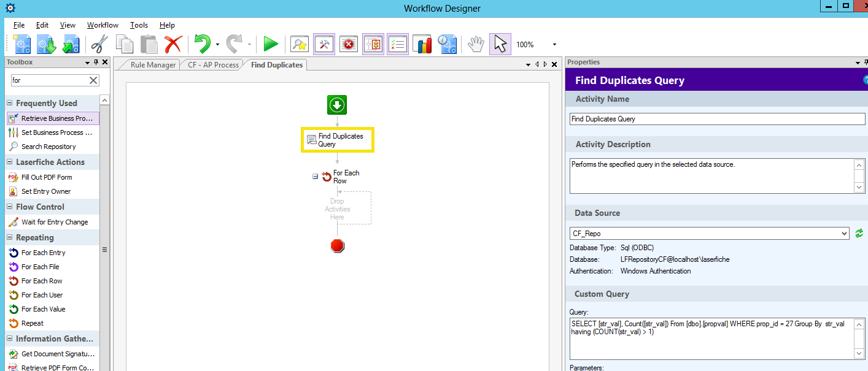Viewport: 868px width, 371px height.
Task: Click the New workflow icon in toolbar
Action: pyautogui.click(x=22, y=44)
